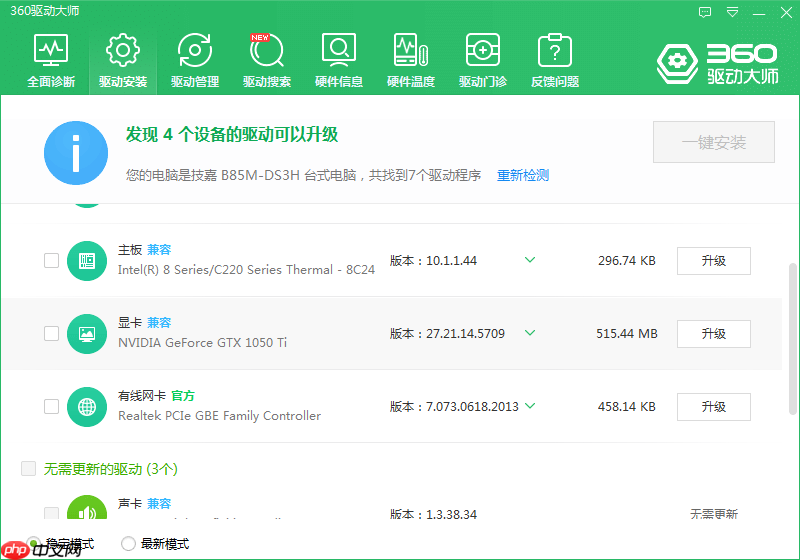Click the feedback chat icon in title bar

(x=705, y=12)
